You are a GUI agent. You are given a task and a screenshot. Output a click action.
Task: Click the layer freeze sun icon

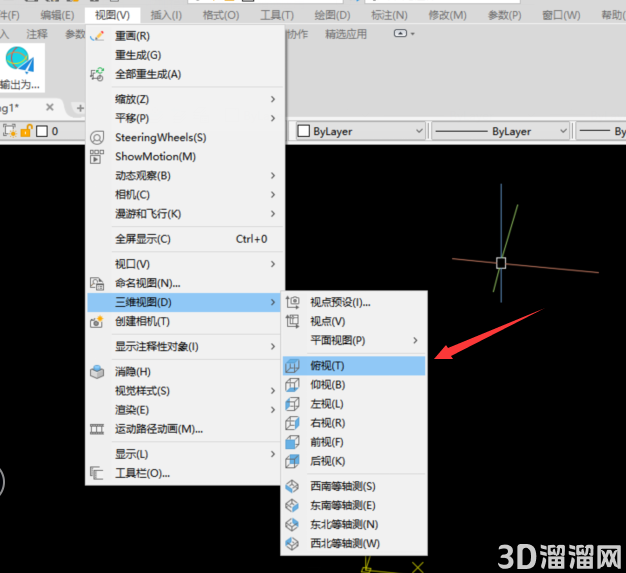pyautogui.click(x=10, y=131)
